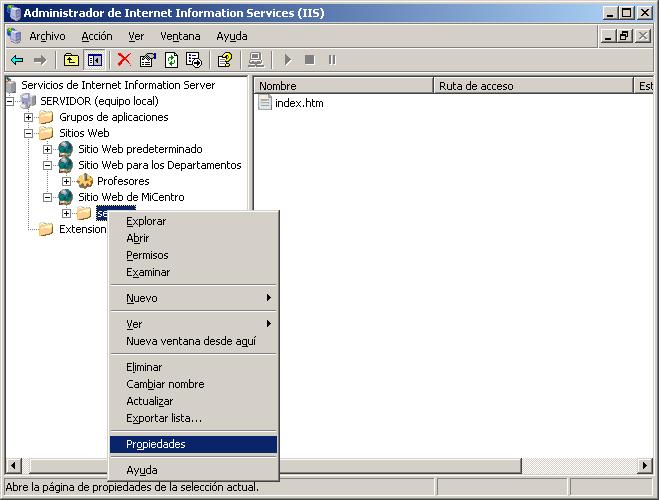Open the Ver menu in the menu bar
This screenshot has width=659, height=500.
pos(136,36)
